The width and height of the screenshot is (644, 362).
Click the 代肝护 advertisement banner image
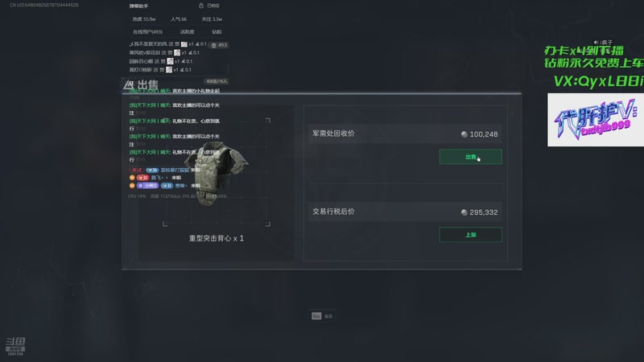point(596,120)
